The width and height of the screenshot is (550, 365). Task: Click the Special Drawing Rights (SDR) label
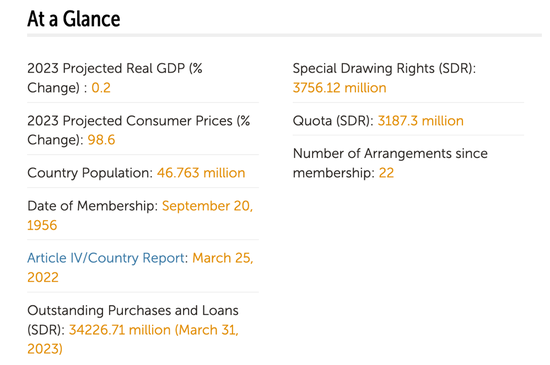pos(384,68)
